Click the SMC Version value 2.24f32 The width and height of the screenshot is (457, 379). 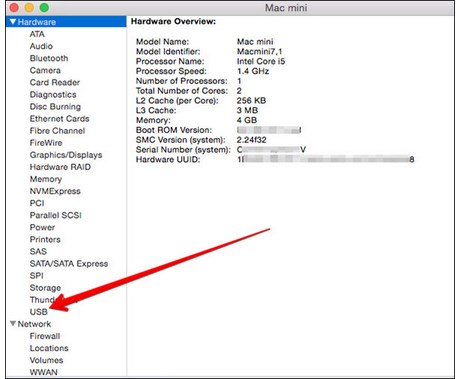251,140
